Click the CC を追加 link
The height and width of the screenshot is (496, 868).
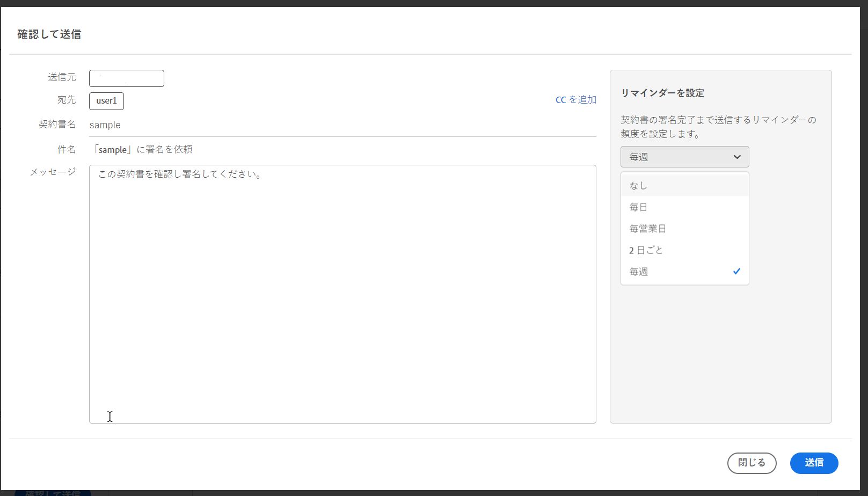pos(575,99)
